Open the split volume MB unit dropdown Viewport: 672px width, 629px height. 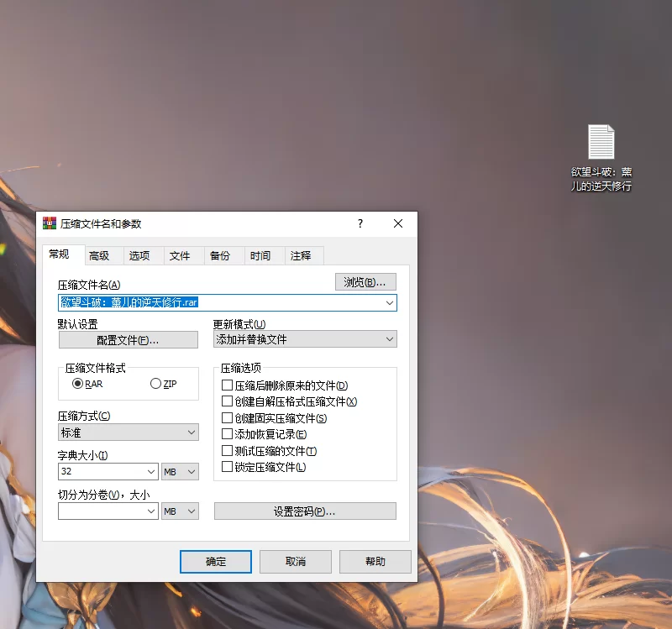pos(180,511)
